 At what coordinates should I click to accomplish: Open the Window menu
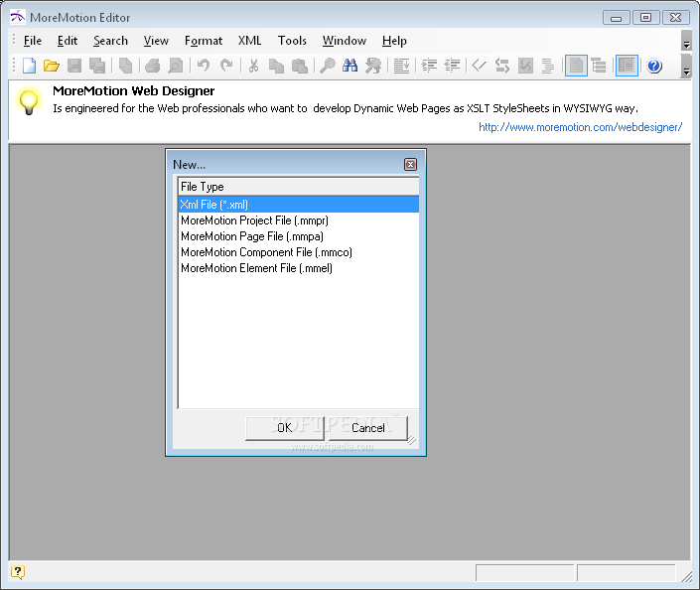(x=345, y=41)
